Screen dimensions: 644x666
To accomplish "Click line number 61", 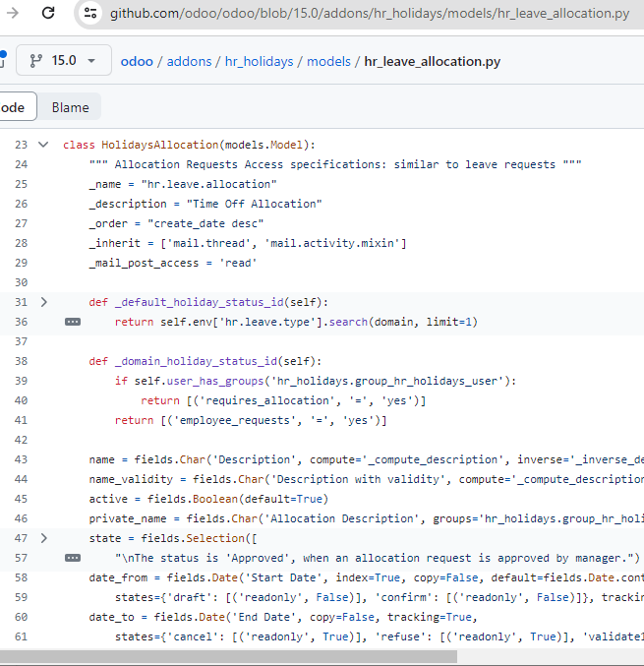I will tap(21, 636).
